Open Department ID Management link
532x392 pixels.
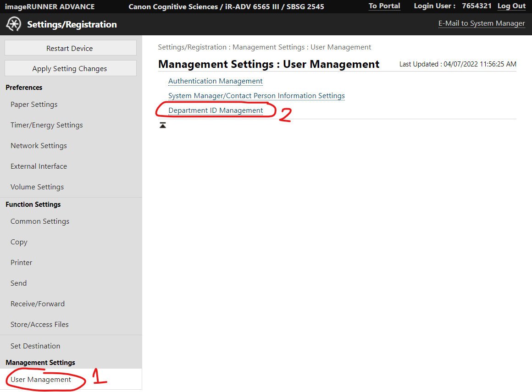216,110
